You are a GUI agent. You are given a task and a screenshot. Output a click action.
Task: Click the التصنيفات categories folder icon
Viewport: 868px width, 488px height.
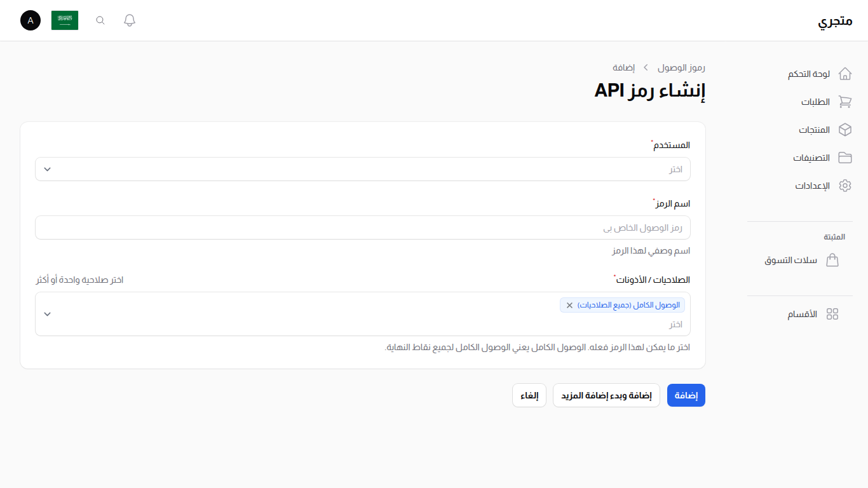[x=845, y=158]
